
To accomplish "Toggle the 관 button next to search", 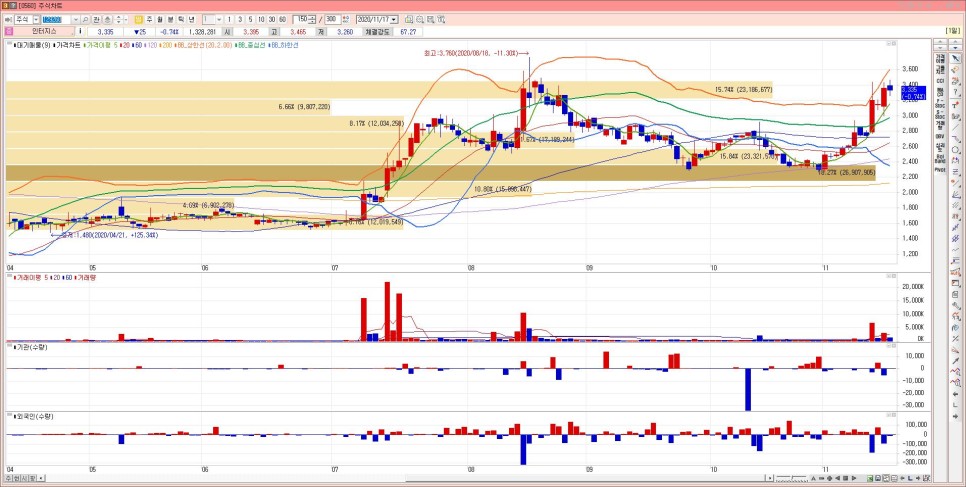I will [97, 19].
